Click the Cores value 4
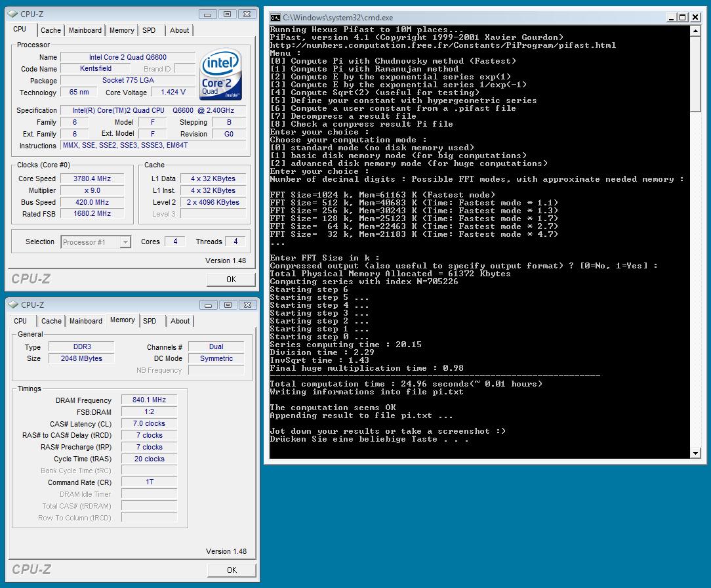This screenshot has height=588, width=711. click(175, 241)
